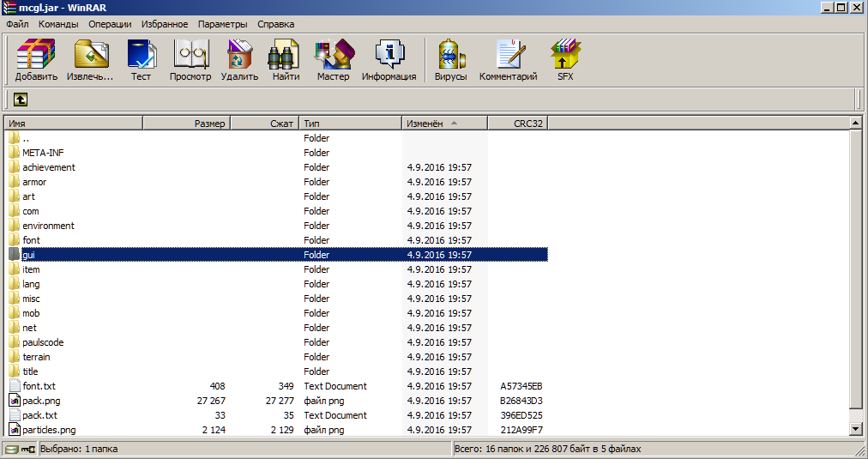Select the pack.png file

[41, 401]
